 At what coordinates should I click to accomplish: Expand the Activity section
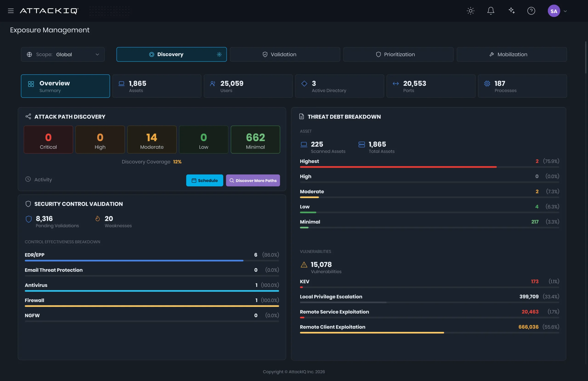coord(39,179)
